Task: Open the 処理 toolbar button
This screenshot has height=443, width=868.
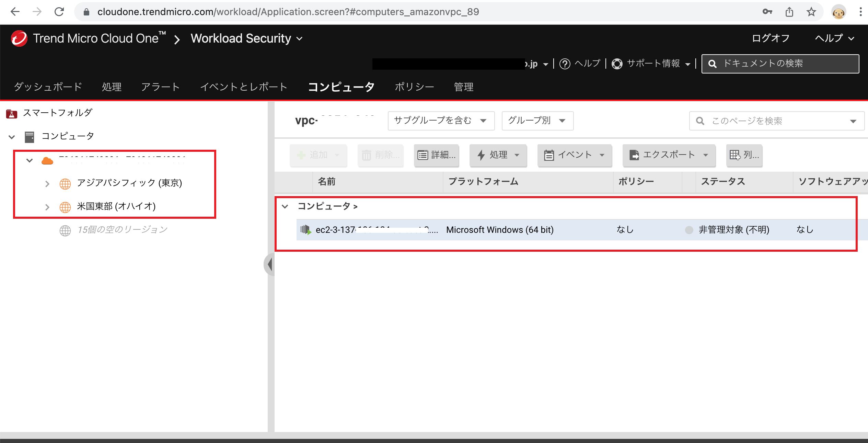Action: pyautogui.click(x=498, y=155)
